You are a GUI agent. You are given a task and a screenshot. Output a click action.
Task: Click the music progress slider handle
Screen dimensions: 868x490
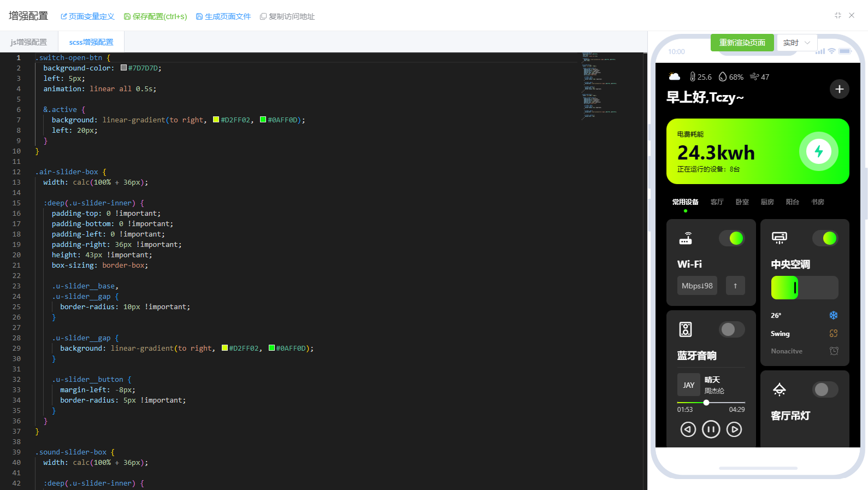706,403
